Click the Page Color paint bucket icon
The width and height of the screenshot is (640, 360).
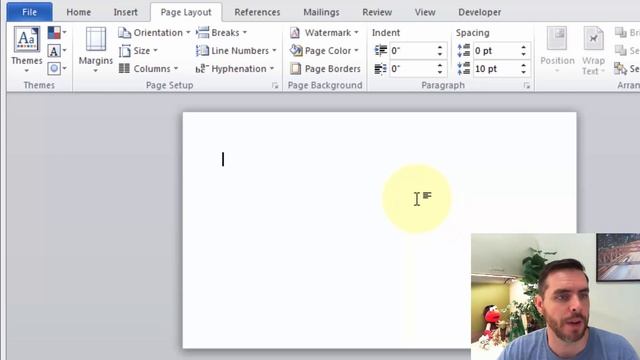coord(296,51)
